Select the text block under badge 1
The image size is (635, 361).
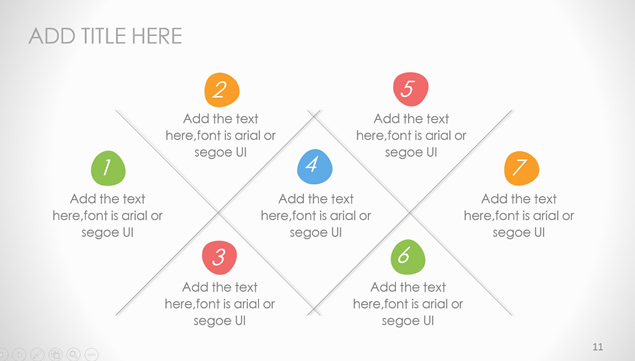click(107, 216)
